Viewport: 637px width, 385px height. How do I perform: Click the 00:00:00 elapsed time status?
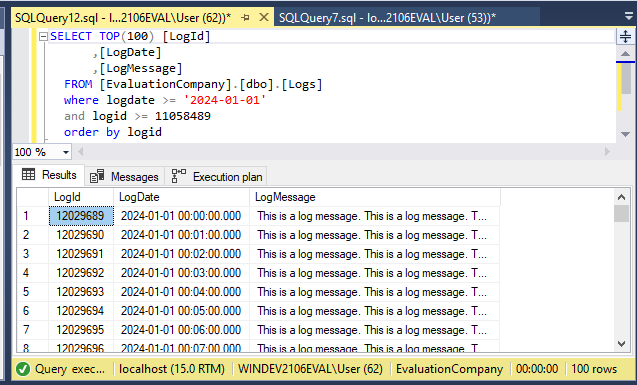(537, 369)
